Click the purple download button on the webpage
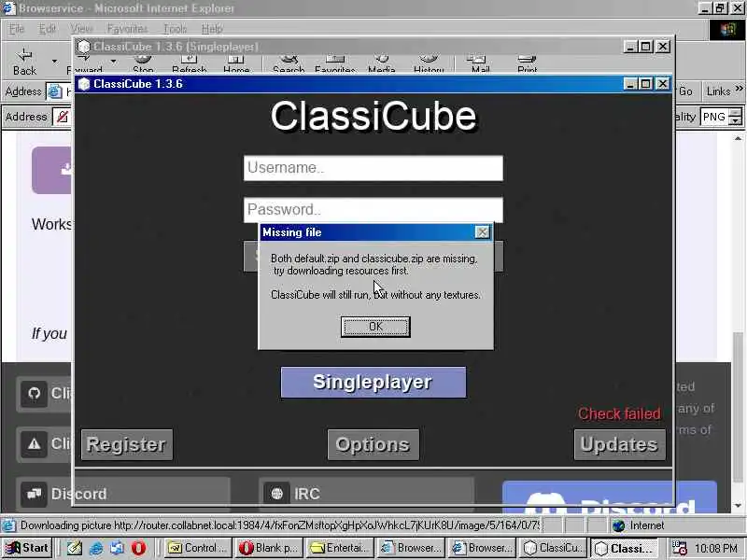The image size is (747, 560). [52, 170]
